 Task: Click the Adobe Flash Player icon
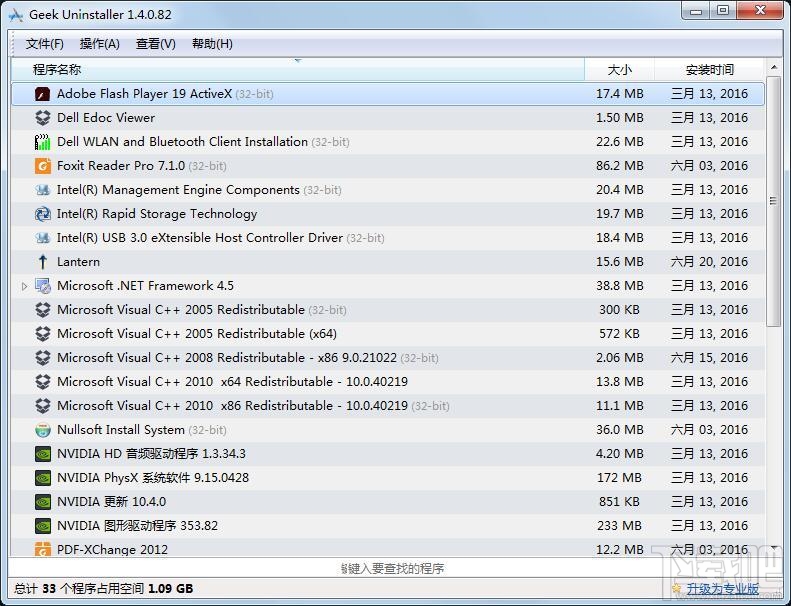pos(42,94)
